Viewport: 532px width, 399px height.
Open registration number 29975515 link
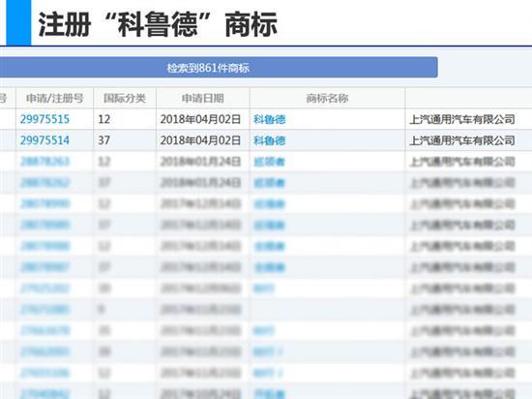44,119
